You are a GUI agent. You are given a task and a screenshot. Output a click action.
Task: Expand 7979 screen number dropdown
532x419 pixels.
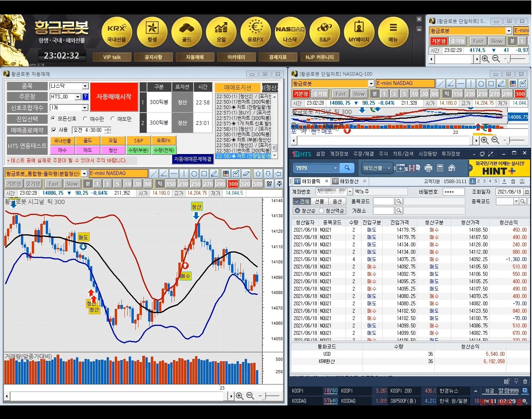tap(335, 168)
